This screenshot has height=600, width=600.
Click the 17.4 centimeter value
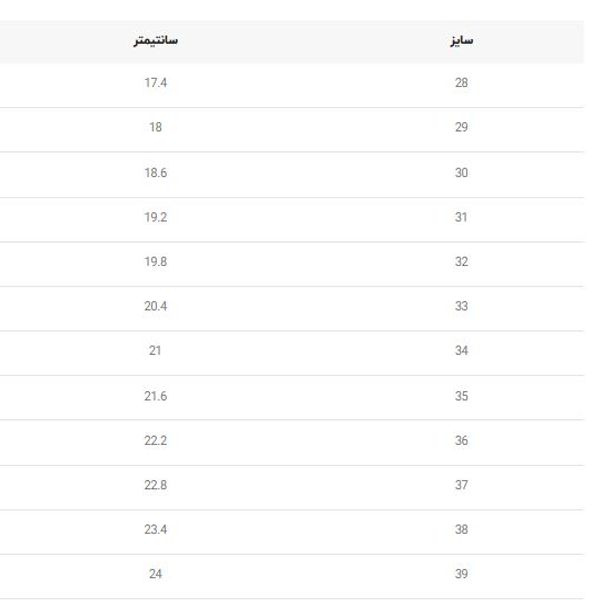pos(155,83)
